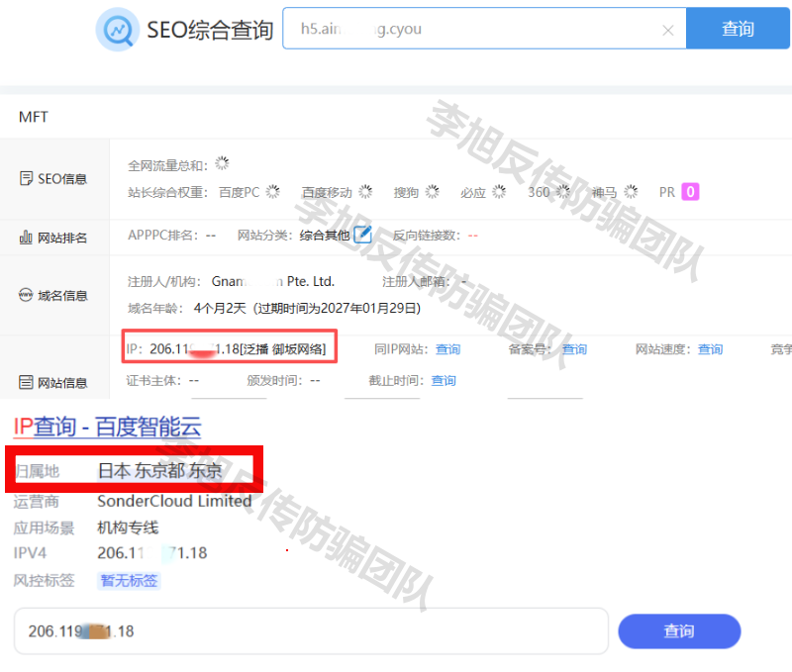This screenshot has width=792, height=672.
Task: Click the 机构专线 usage scenario value
Action: [x=128, y=528]
